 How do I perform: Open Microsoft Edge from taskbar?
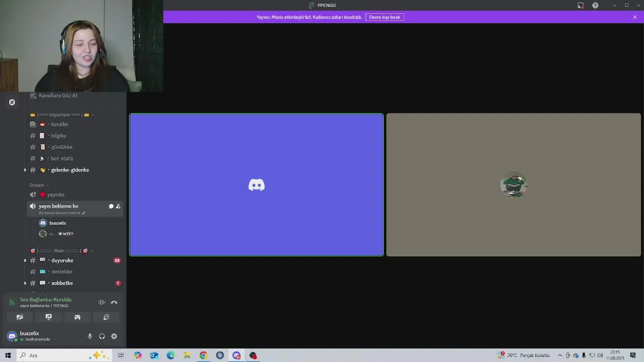point(171,355)
